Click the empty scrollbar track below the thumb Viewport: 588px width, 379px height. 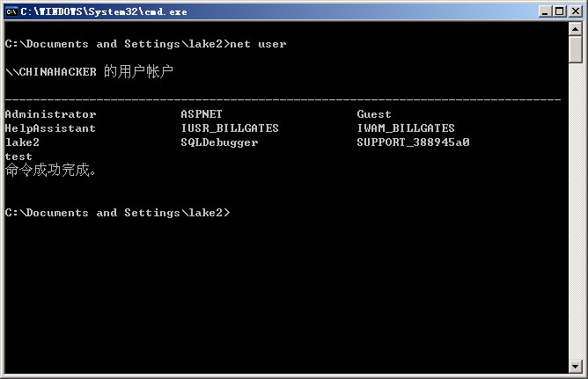click(x=576, y=220)
